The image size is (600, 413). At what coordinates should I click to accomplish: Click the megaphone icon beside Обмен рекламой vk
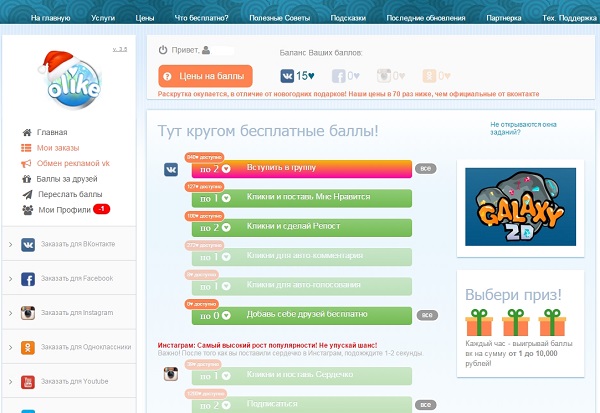[26, 163]
